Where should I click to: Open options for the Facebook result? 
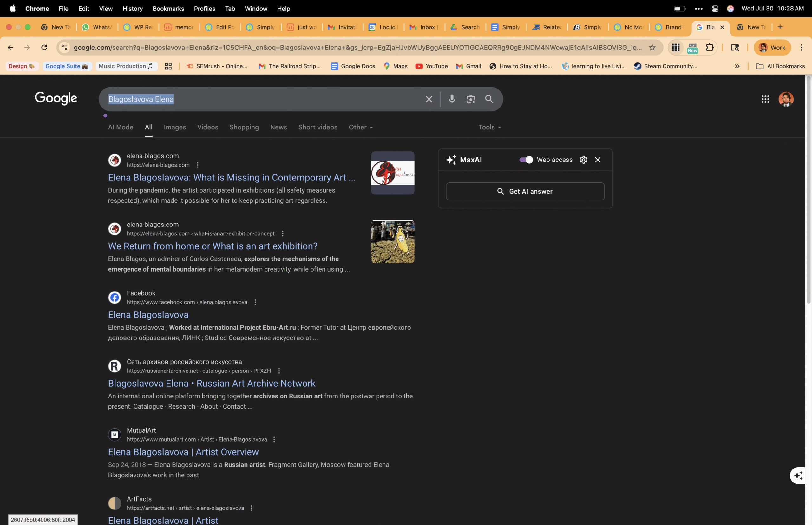tap(255, 302)
